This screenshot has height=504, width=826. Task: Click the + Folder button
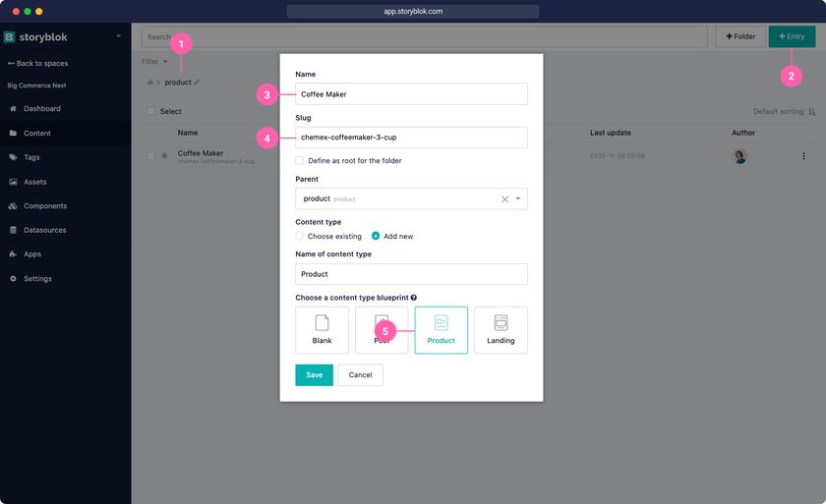click(x=740, y=36)
